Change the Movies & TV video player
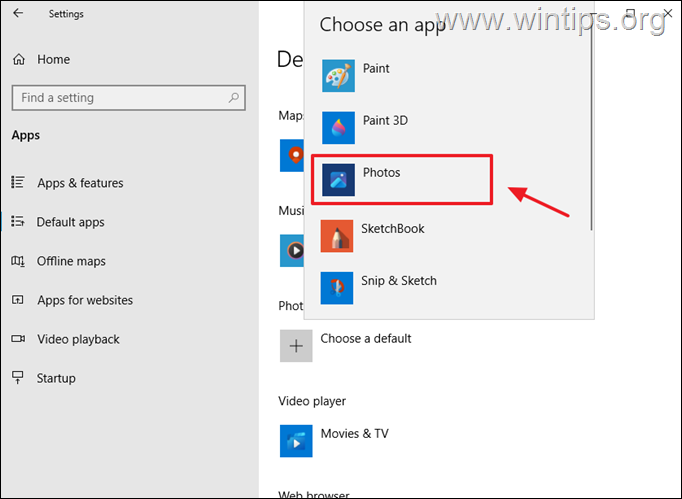 tap(354, 434)
